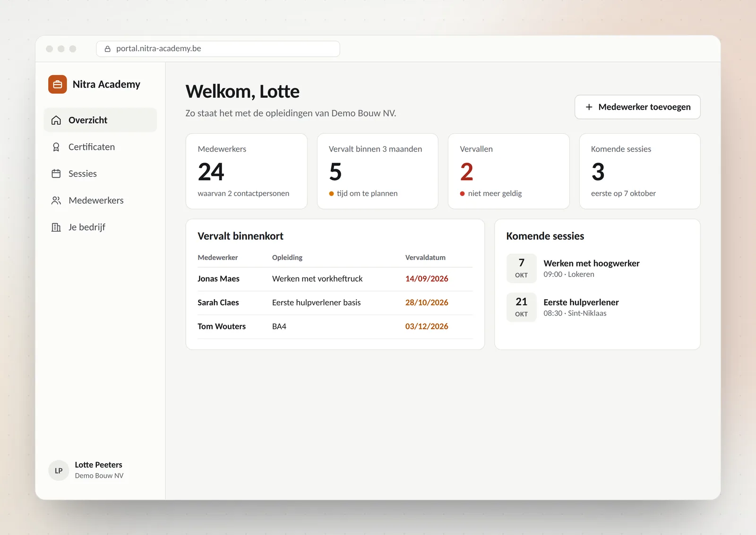
Task: Select Tom Wouters in the table
Action: 222,327
